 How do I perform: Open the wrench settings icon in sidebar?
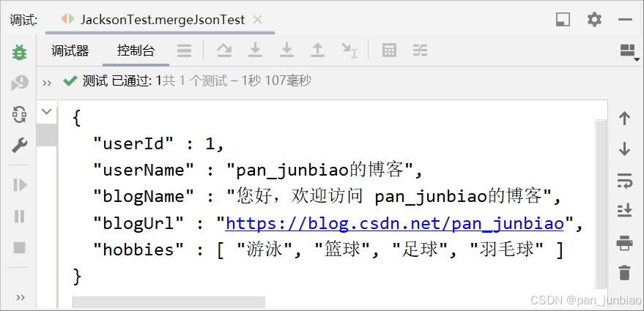coord(19,145)
